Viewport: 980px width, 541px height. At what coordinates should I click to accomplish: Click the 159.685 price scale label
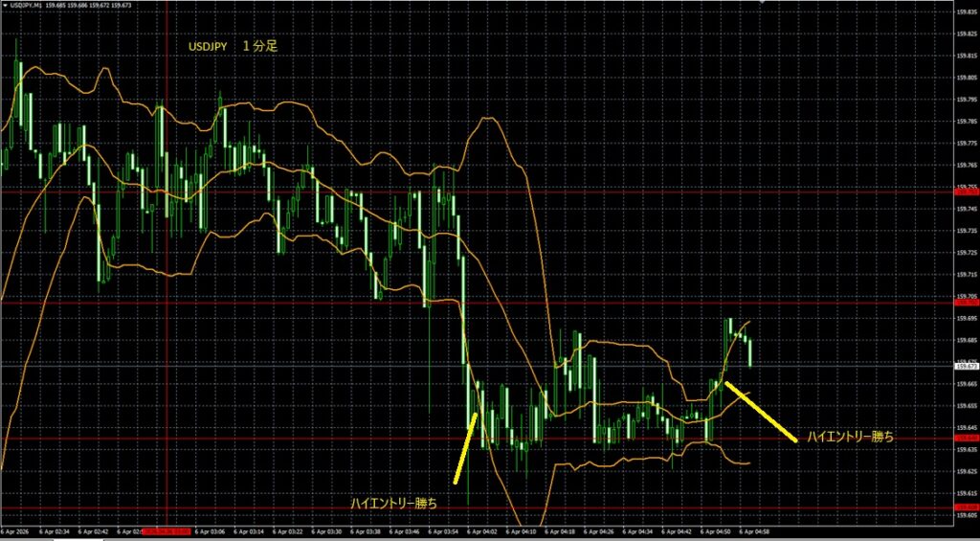(968, 340)
